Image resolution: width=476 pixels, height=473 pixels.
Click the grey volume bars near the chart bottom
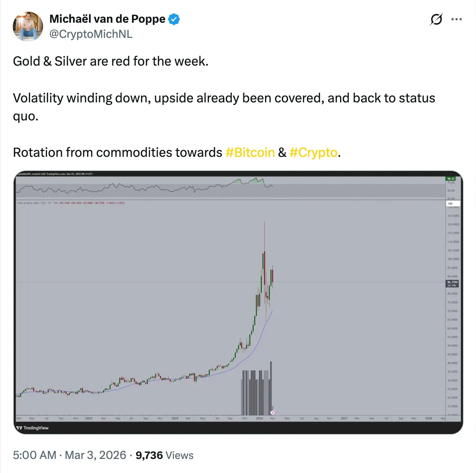point(256,393)
